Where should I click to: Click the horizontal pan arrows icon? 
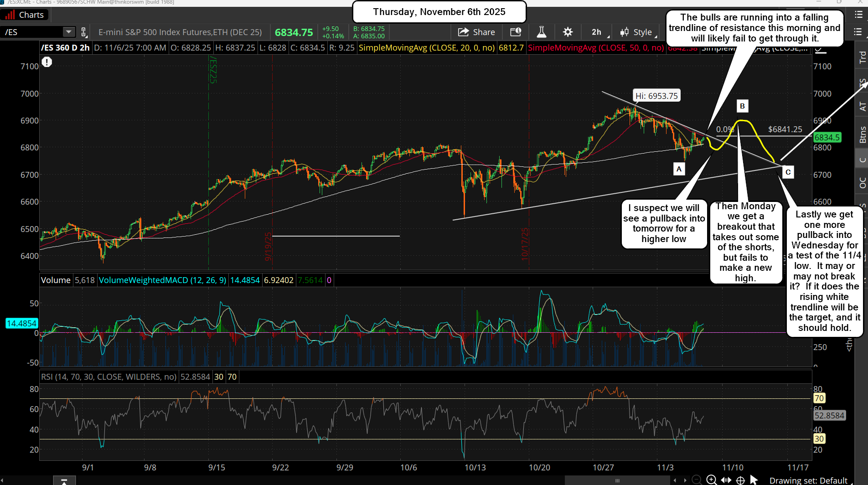pos(726,480)
